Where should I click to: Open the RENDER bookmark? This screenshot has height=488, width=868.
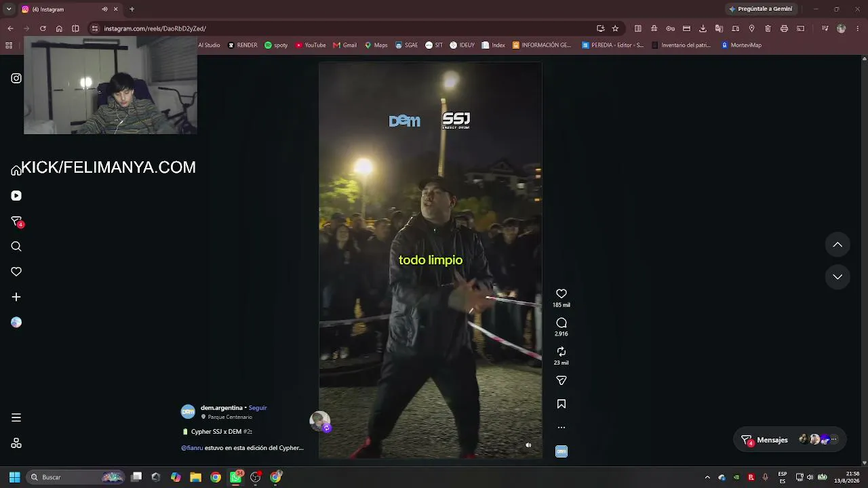[243, 45]
